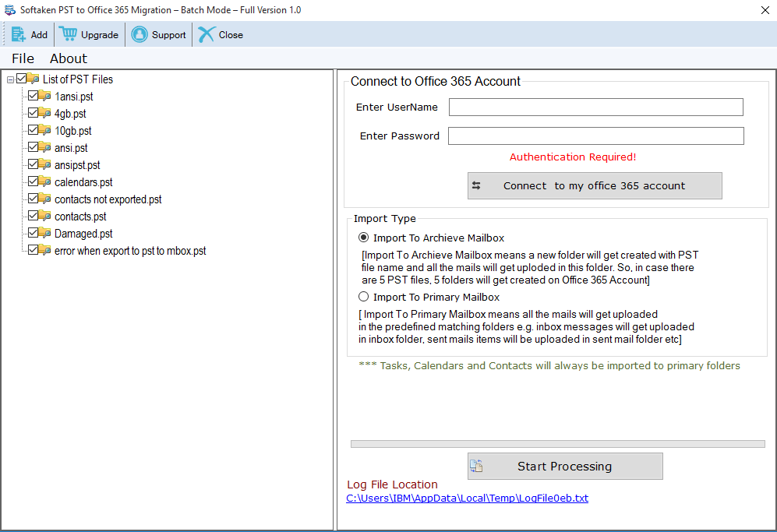Toggle error when export to pst to mbox.pst checkbox
The image size is (777, 532).
[34, 250]
